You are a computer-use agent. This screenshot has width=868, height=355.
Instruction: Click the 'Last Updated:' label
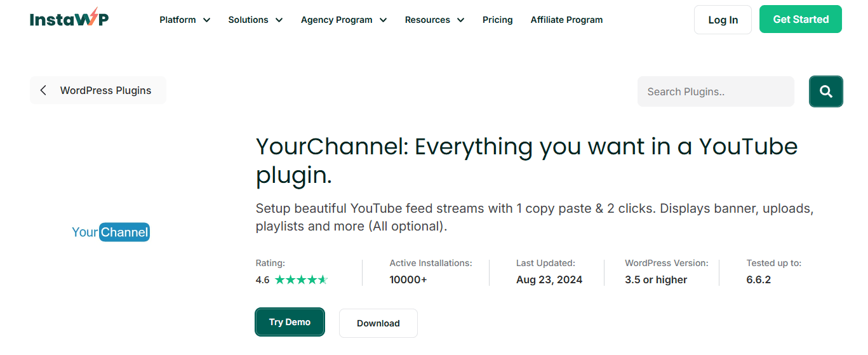(x=545, y=263)
